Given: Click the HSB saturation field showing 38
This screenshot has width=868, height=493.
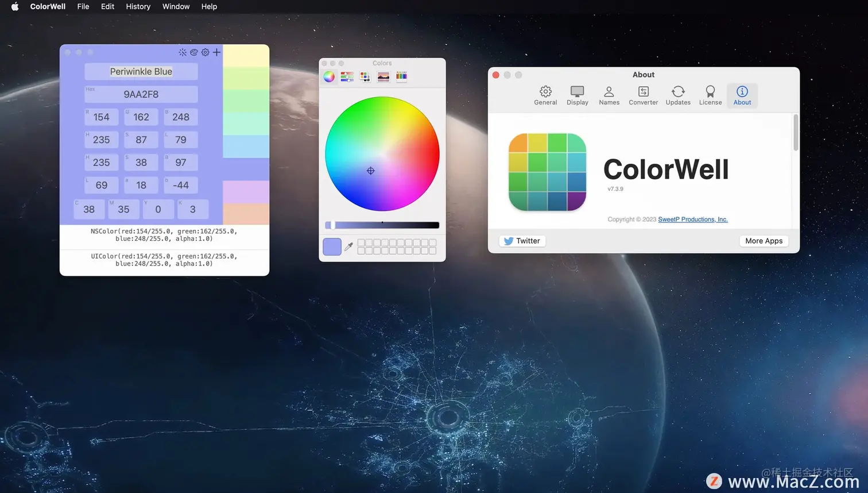Looking at the screenshot, I should (141, 163).
